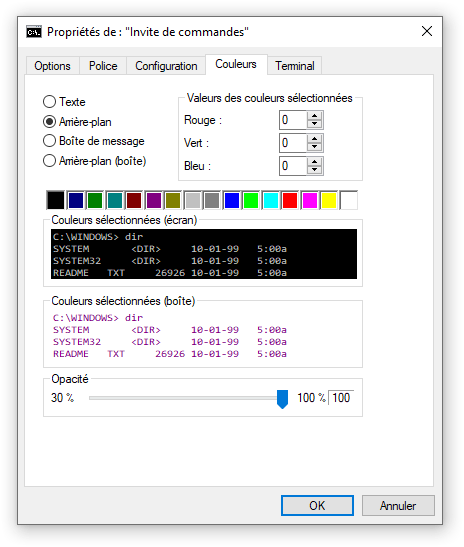464x547 pixels.
Task: Click the opacity percentage input field
Action: click(341, 398)
